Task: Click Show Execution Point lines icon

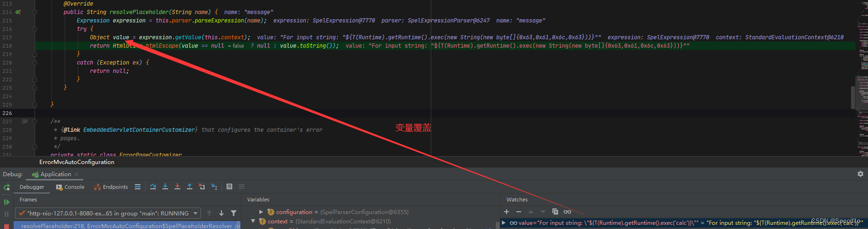Action: pos(138,186)
